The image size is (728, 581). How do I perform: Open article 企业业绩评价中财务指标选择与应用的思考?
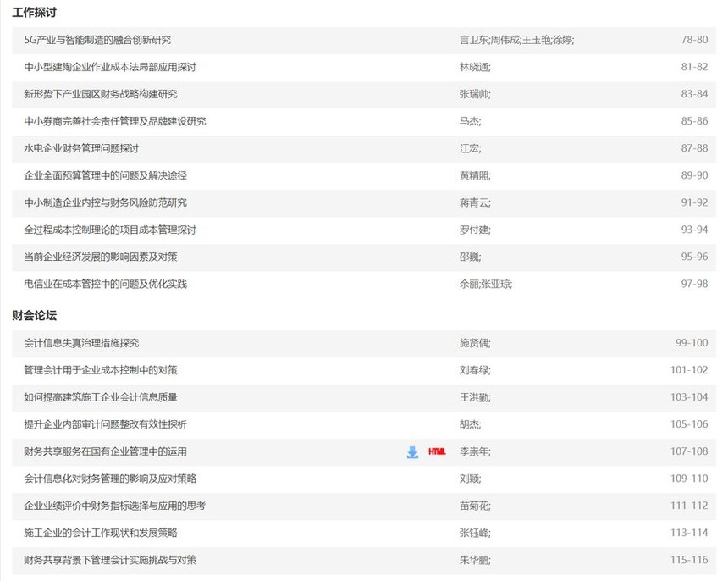pos(115,506)
